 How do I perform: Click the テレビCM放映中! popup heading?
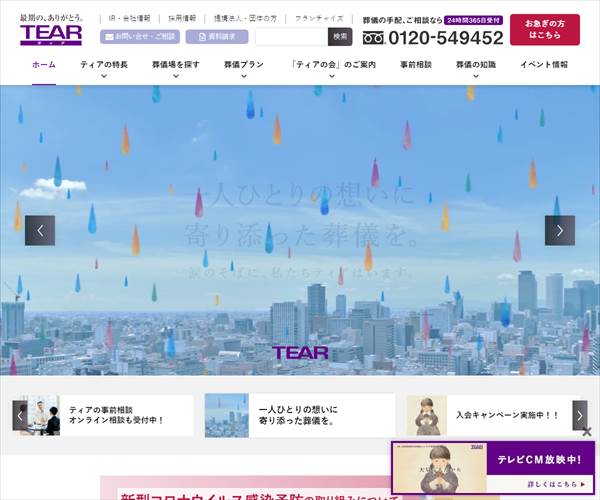click(x=540, y=459)
